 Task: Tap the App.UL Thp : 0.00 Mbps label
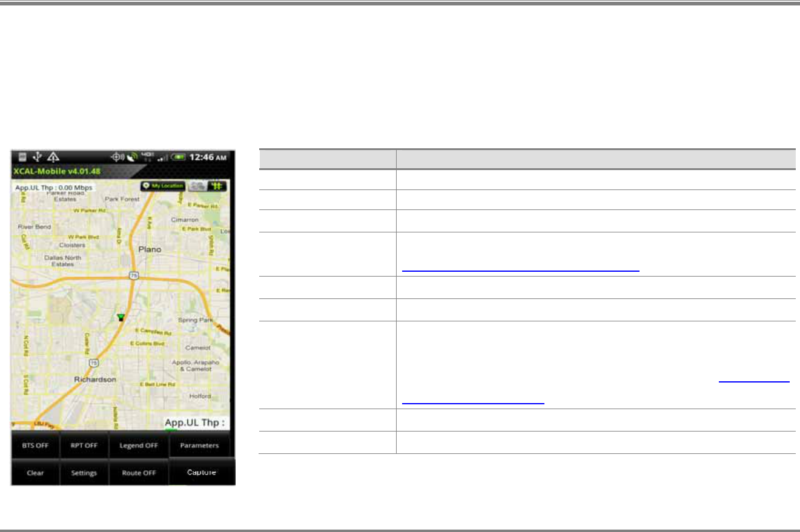(x=53, y=188)
